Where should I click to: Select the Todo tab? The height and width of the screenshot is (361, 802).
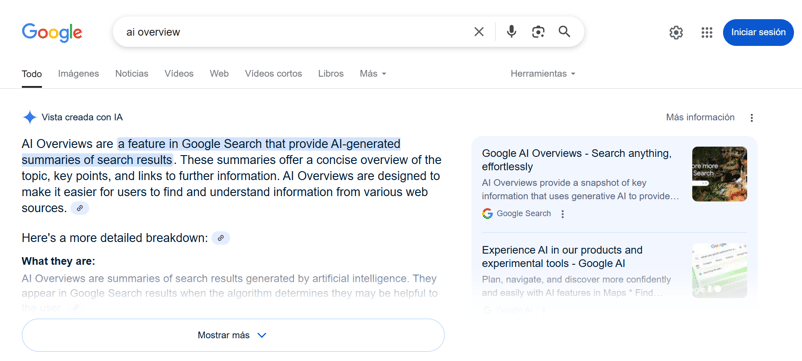tap(32, 74)
